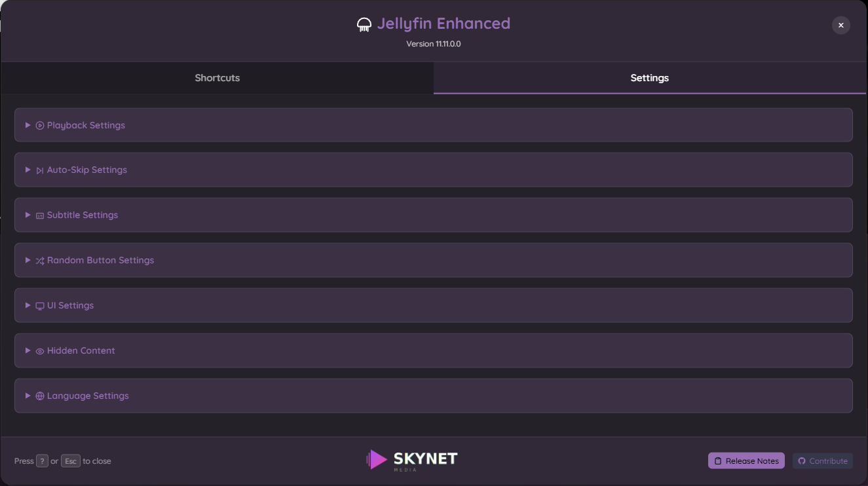Click the Skynet Media logo
Image resolution: width=868 pixels, height=486 pixels.
click(x=412, y=460)
